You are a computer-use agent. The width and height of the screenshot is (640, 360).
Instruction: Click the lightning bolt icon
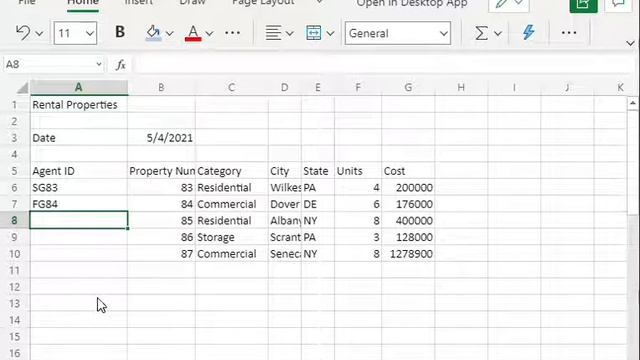coord(529,32)
